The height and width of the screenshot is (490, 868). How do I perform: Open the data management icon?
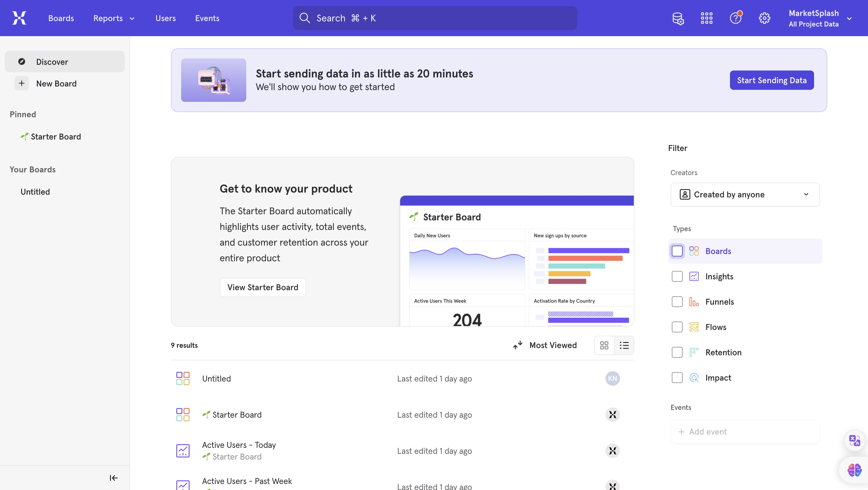click(x=678, y=18)
